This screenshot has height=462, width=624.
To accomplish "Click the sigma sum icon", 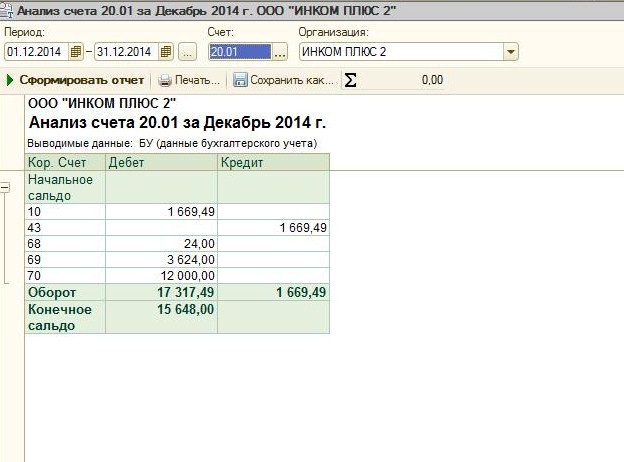I will 350,80.
